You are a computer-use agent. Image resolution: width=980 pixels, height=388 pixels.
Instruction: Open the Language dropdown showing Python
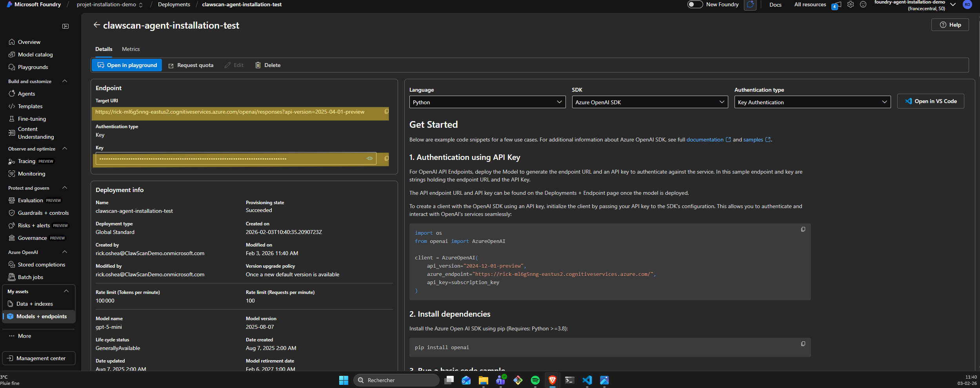[x=487, y=102]
